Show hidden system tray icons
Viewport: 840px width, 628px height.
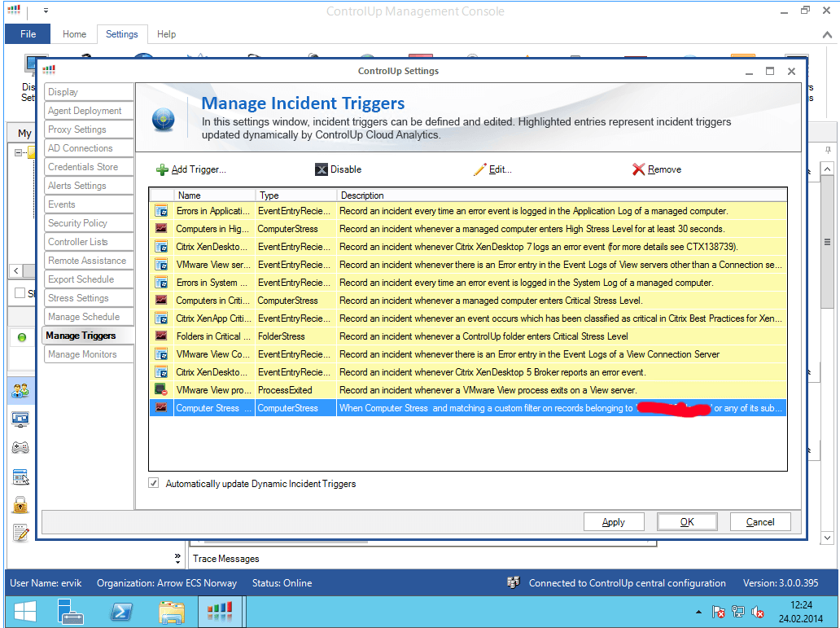click(x=698, y=612)
